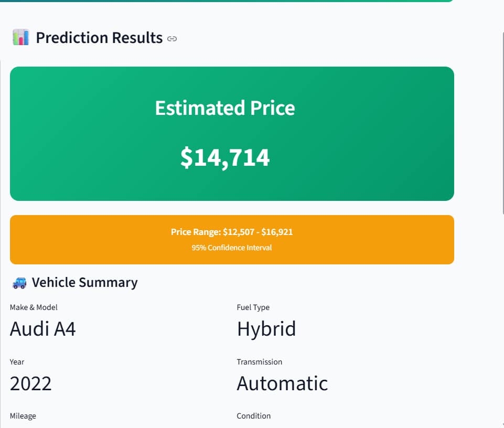Click the 95% Confidence Interval caption
The image size is (504, 428).
coord(232,248)
